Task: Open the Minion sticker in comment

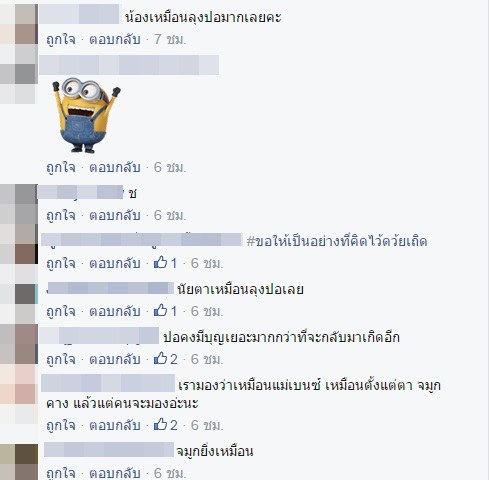Action: tap(86, 115)
